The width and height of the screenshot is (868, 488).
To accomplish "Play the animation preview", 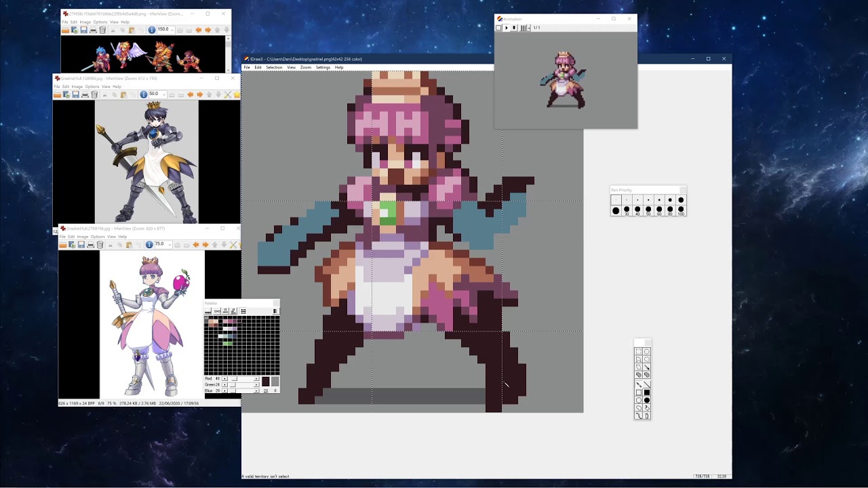I will (x=506, y=28).
